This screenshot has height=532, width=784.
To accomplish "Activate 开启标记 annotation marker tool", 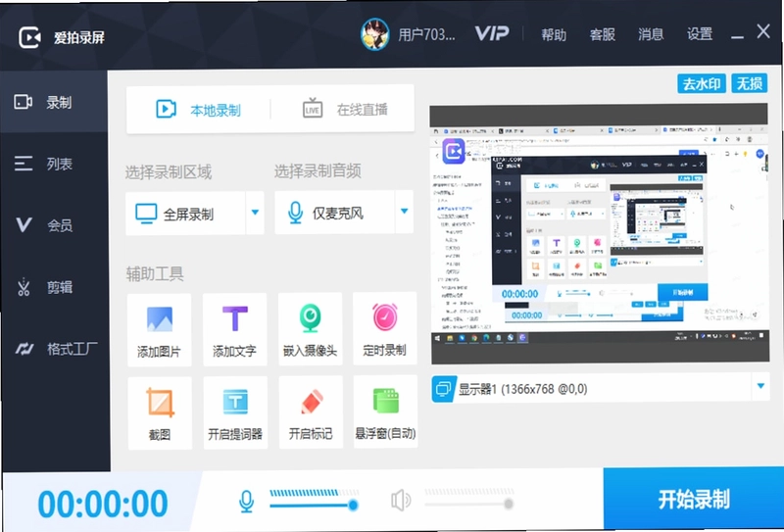I will [x=311, y=413].
